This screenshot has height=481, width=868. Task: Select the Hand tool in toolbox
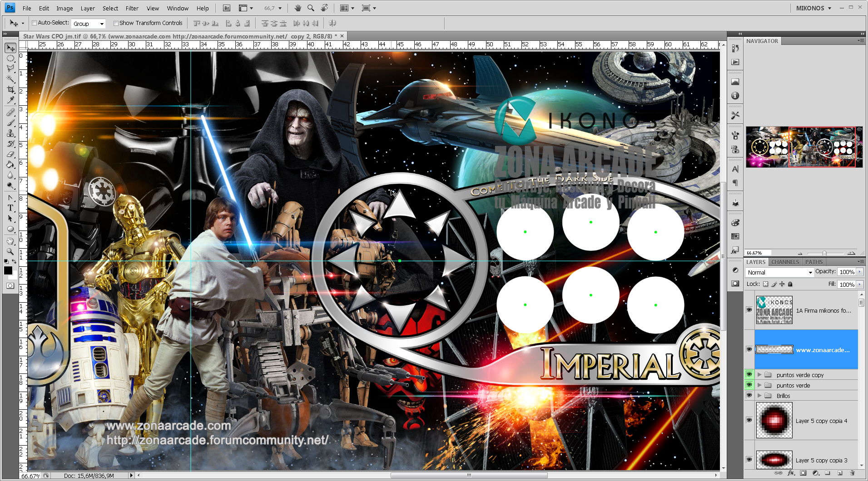(x=10, y=240)
